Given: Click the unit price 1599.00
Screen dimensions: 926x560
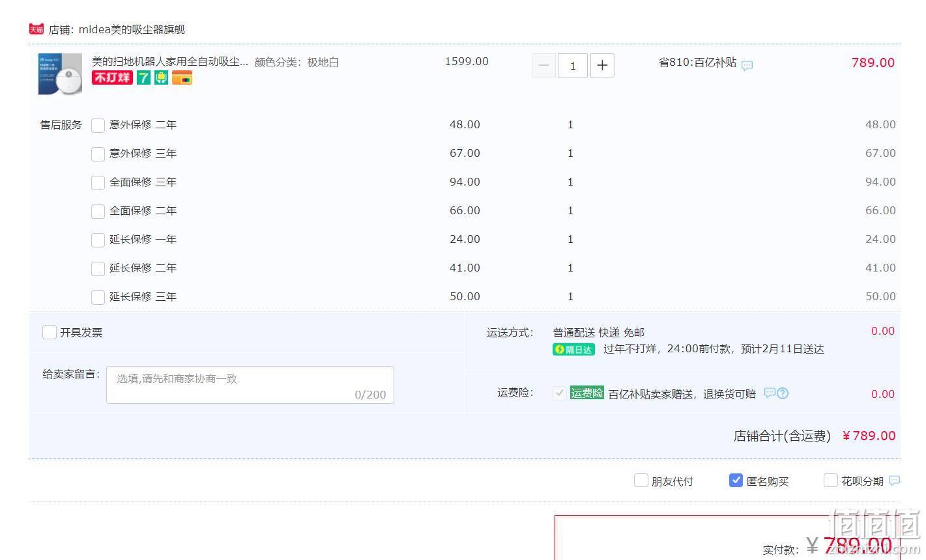Looking at the screenshot, I should tap(467, 61).
